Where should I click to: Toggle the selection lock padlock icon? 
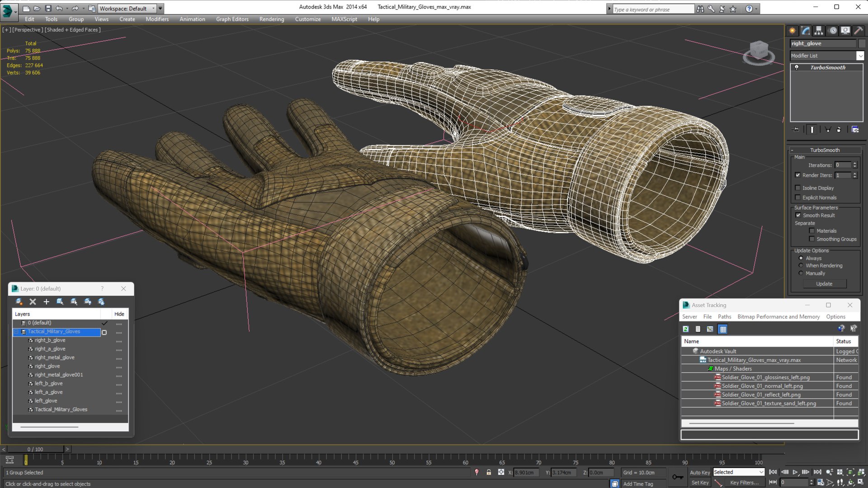pyautogui.click(x=489, y=472)
